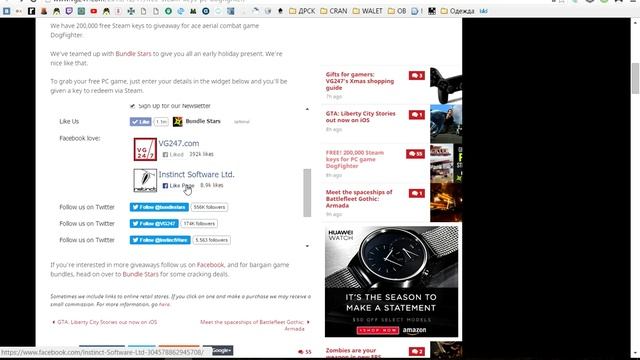Open sidebar GTA: Liberty City Stories article
The image size is (640, 360).
tap(360, 117)
